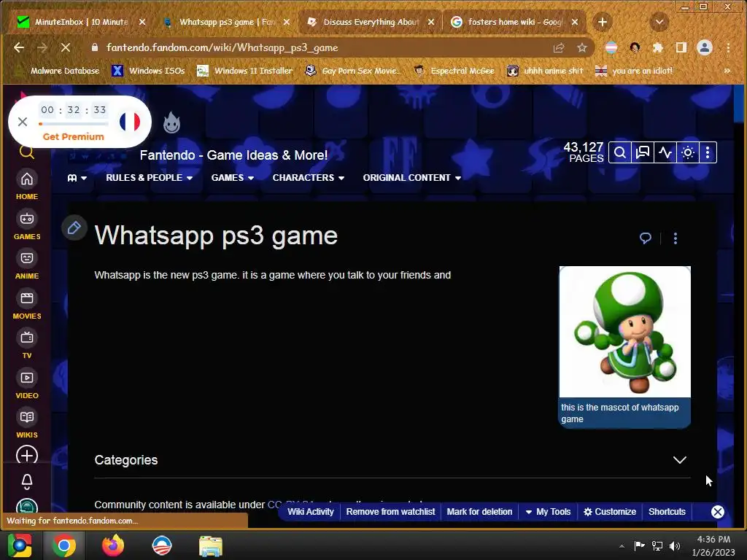Click the address bar URL
The height and width of the screenshot is (560, 747).
click(222, 47)
